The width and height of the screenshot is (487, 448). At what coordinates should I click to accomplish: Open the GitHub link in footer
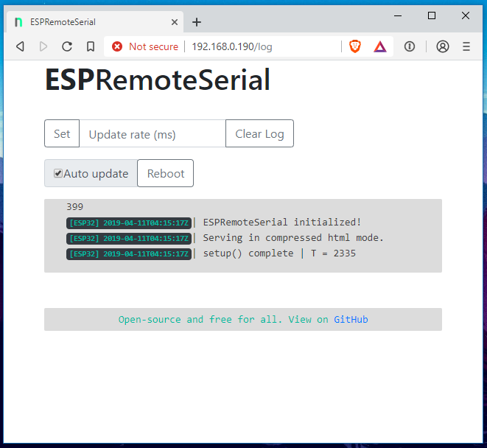click(x=351, y=320)
